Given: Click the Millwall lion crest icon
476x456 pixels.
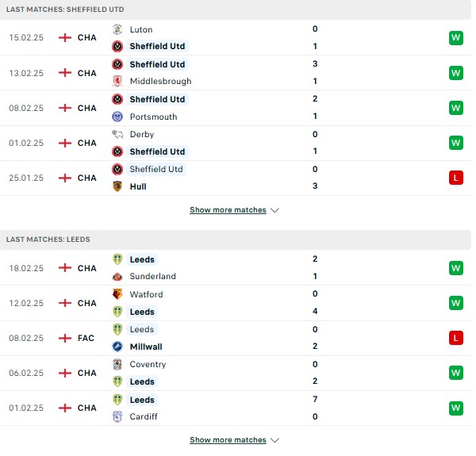Looking at the screenshot, I should click(117, 347).
